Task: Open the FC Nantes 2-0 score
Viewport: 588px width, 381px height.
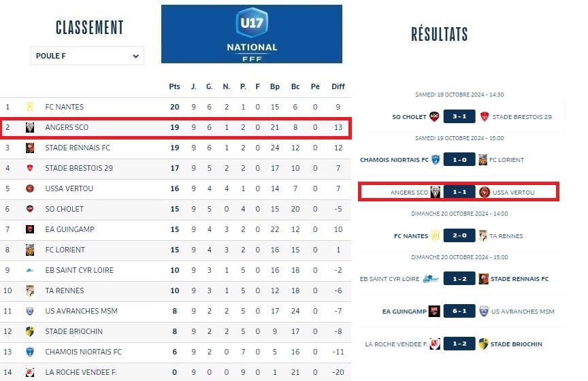Action: coord(459,236)
